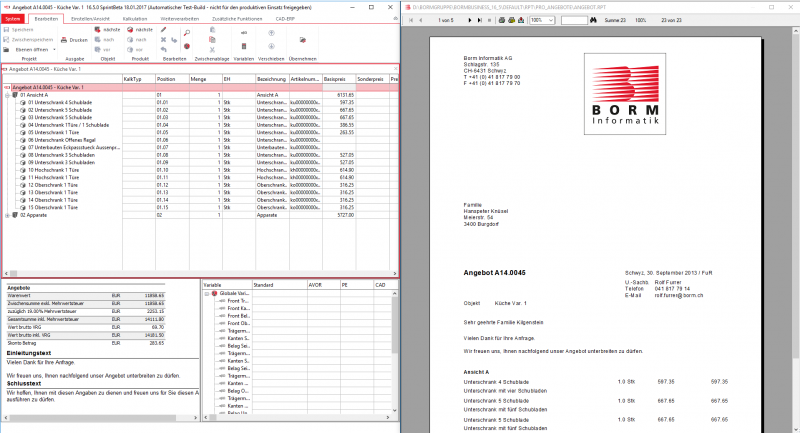The width and height of the screenshot is (800, 433).
Task: Open the red System menu button
Action: click(x=10, y=19)
